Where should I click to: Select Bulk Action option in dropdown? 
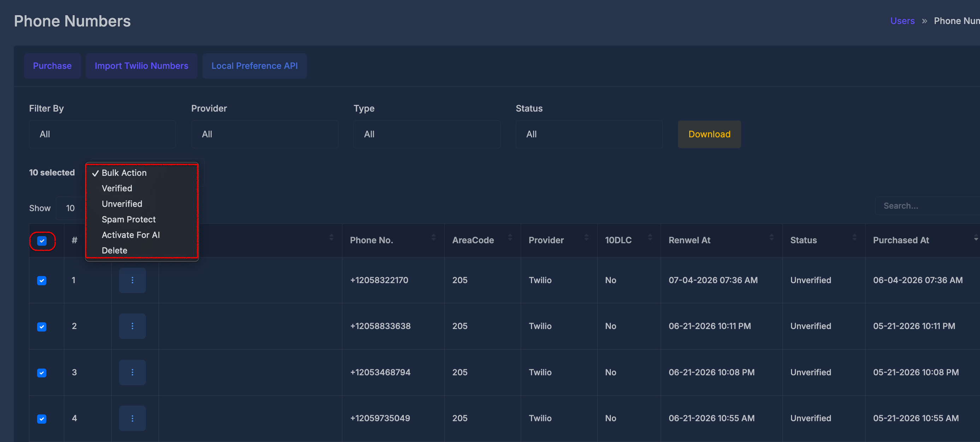point(142,173)
